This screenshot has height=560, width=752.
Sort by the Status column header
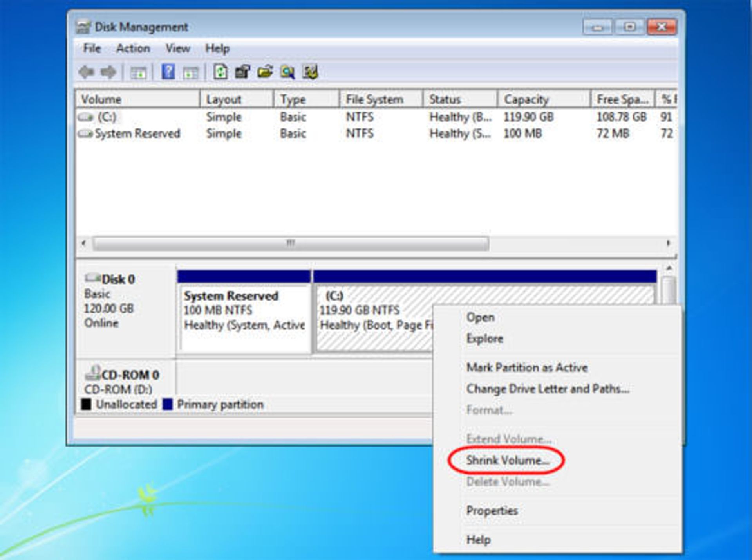pos(460,99)
